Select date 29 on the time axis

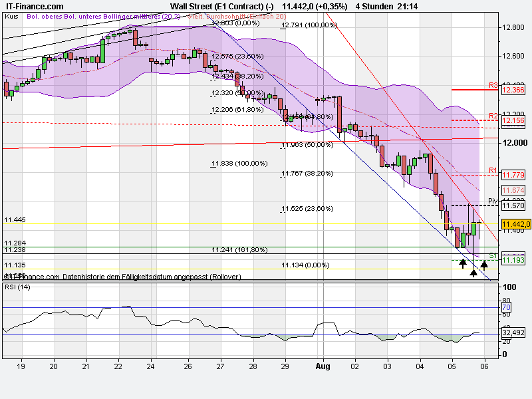[x=285, y=366]
